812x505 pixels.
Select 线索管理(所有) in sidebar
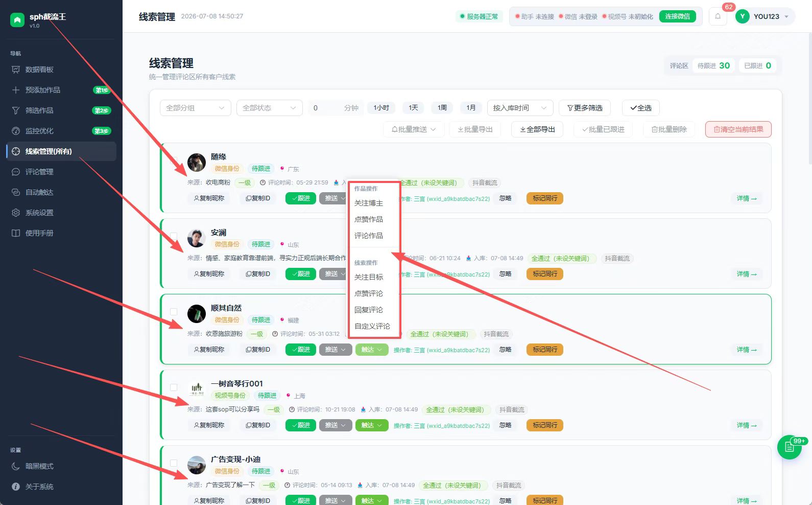(61, 151)
